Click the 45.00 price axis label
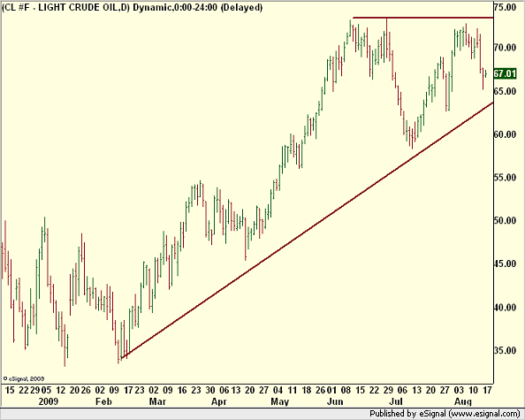Image resolution: width=525 pixels, height=420 pixels. tap(505, 263)
